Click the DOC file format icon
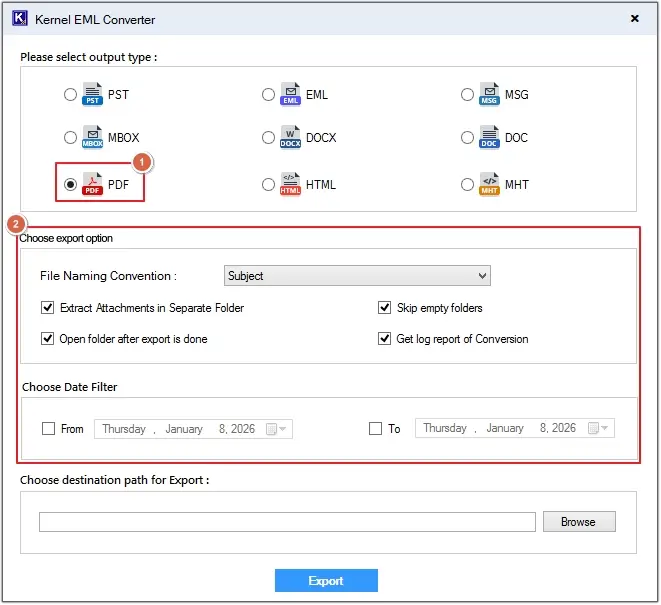This screenshot has height=605, width=661. coord(489,137)
